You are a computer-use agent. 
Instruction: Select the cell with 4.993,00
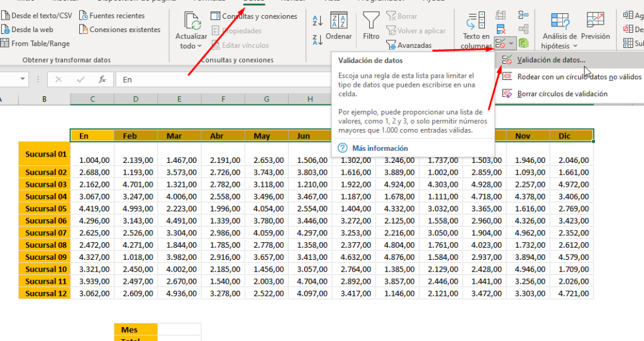point(136,208)
